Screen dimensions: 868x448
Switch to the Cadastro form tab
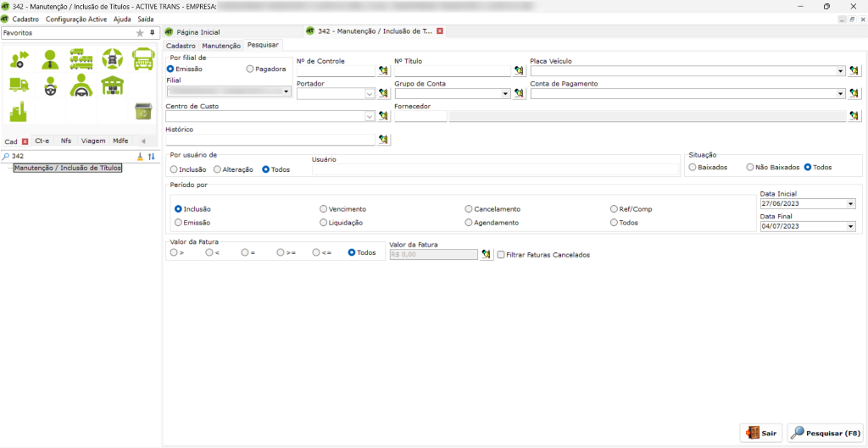[x=181, y=46]
